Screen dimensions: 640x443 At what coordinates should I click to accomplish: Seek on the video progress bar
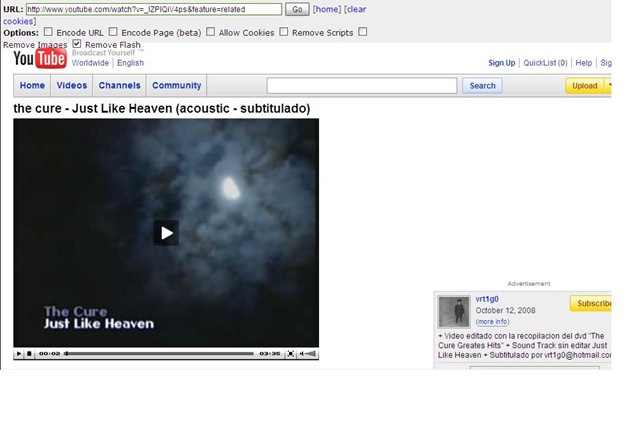click(x=160, y=354)
